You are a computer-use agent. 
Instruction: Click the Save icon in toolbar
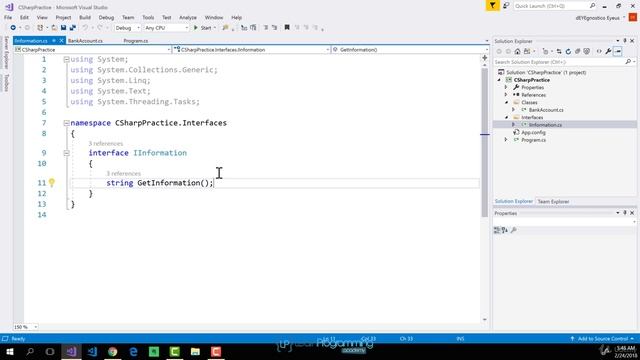[63, 28]
